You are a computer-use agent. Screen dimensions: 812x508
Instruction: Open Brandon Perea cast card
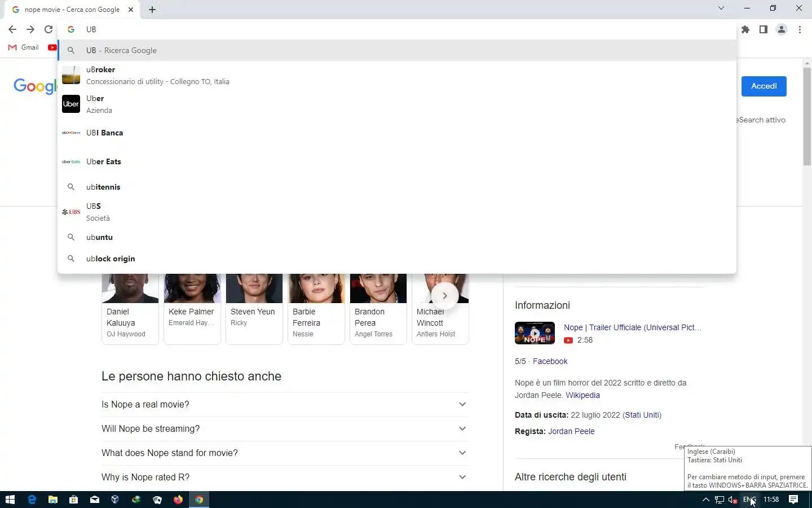click(378, 309)
